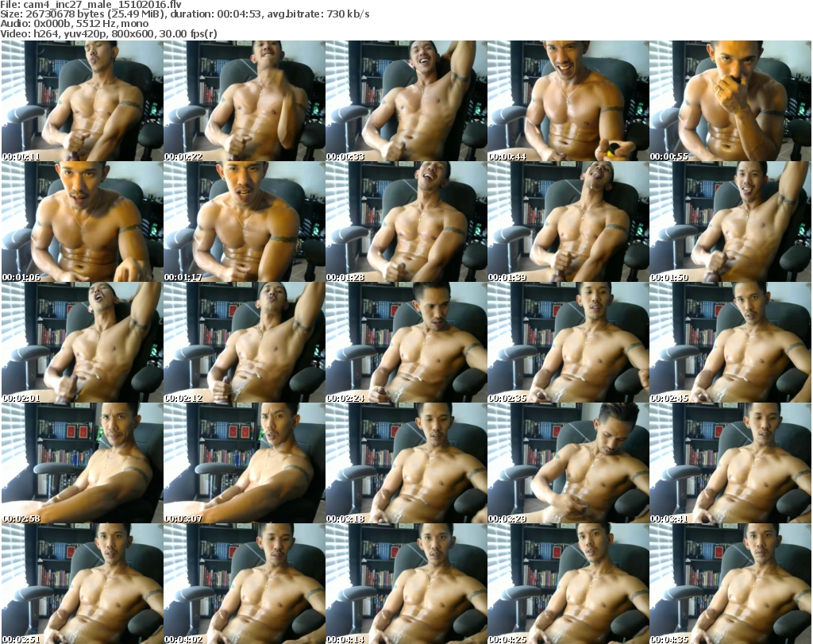Open the thumbnail stamped 00:00:22
The height and width of the screenshot is (644, 813).
pyautogui.click(x=245, y=101)
